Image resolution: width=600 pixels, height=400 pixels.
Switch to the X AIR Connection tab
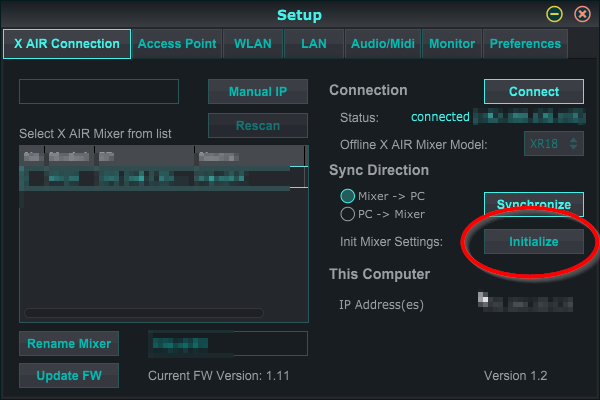(67, 44)
